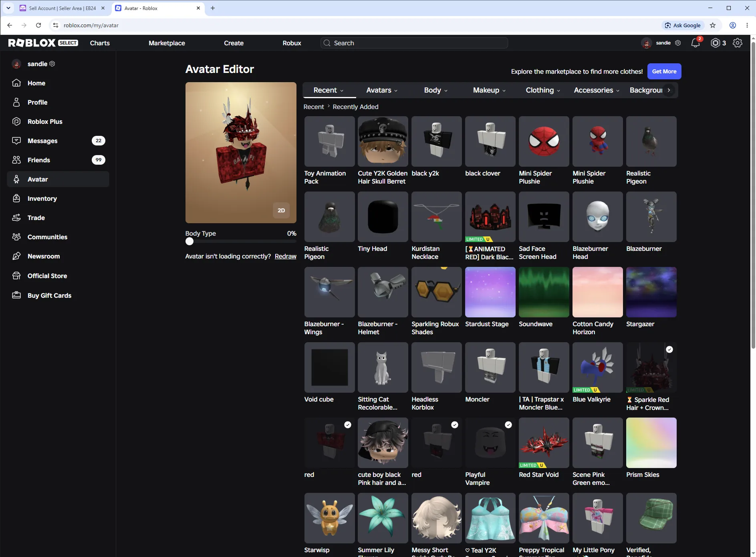Image resolution: width=756 pixels, height=557 pixels.
Task: Expand the Avatars dropdown tab
Action: pyautogui.click(x=382, y=90)
